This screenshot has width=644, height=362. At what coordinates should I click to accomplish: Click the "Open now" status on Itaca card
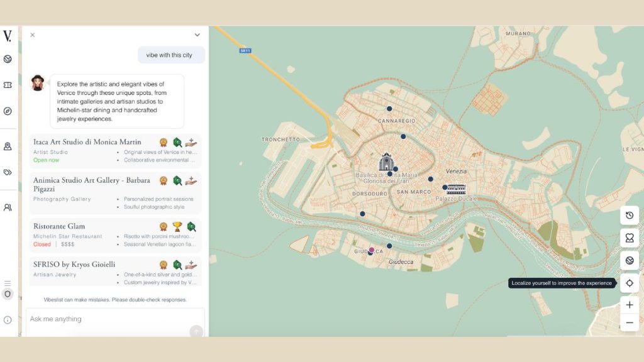click(x=46, y=160)
